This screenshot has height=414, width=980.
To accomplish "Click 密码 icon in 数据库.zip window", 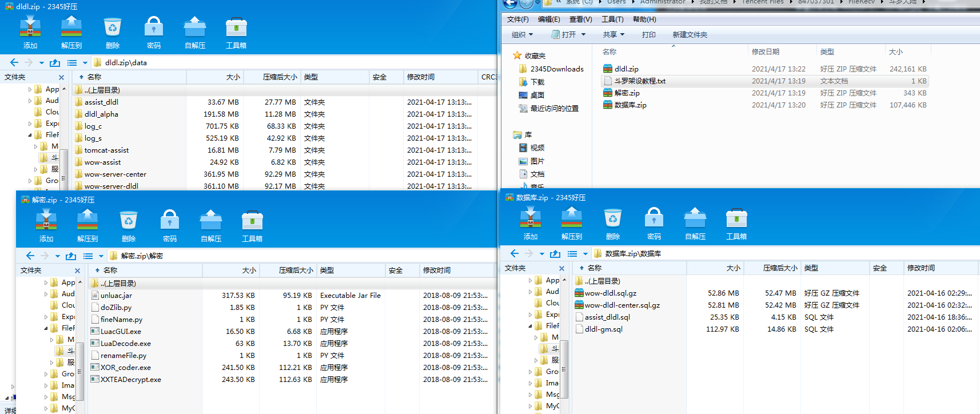I will [x=654, y=218].
